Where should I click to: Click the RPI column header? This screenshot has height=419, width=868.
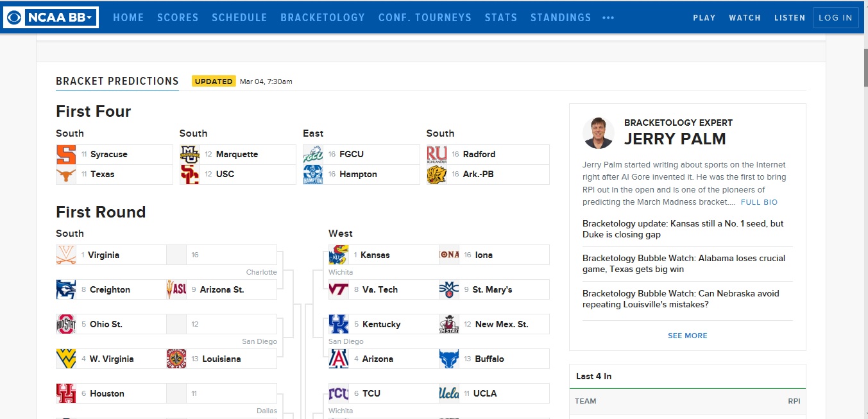794,401
